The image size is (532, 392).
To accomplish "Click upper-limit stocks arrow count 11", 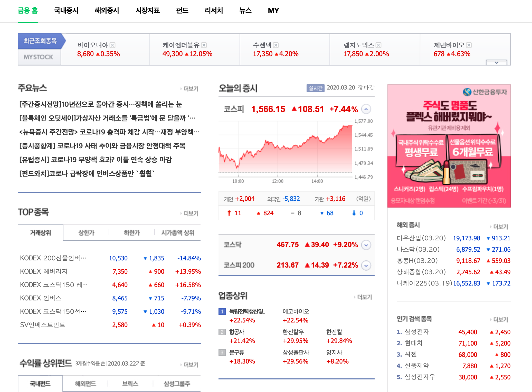I will [x=238, y=213].
